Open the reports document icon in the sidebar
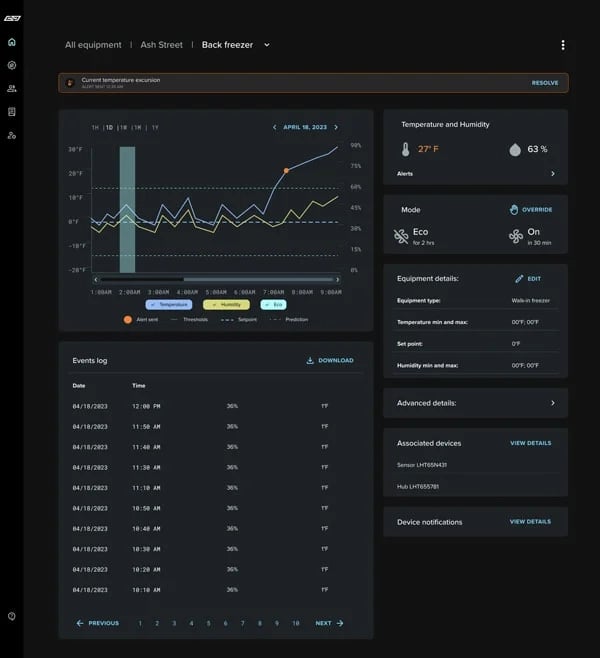The height and width of the screenshot is (658, 600). [12, 112]
